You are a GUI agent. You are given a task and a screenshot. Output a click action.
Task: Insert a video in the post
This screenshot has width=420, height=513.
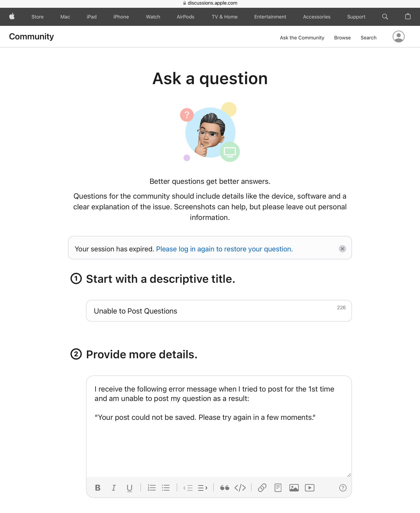(x=310, y=488)
